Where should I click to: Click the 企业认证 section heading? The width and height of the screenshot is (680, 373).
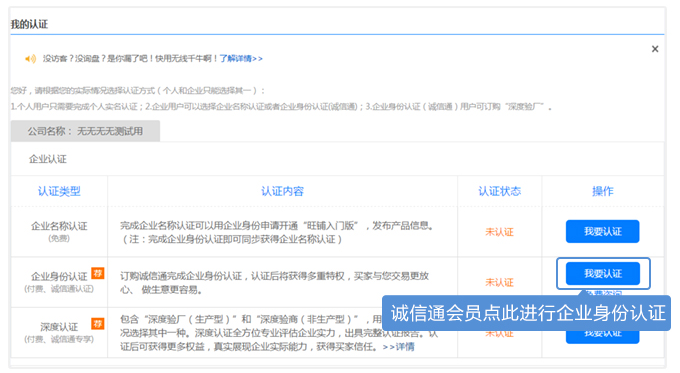48,159
